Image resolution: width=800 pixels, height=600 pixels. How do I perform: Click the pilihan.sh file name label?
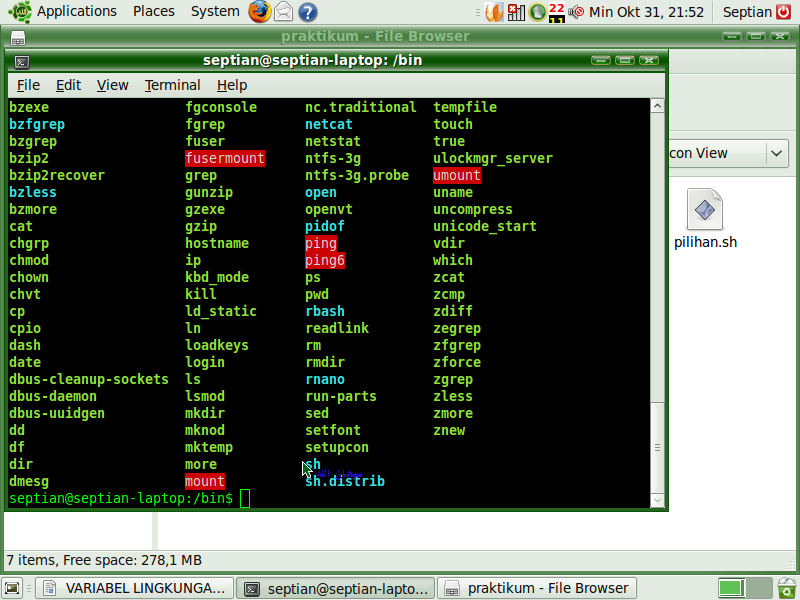click(x=705, y=242)
